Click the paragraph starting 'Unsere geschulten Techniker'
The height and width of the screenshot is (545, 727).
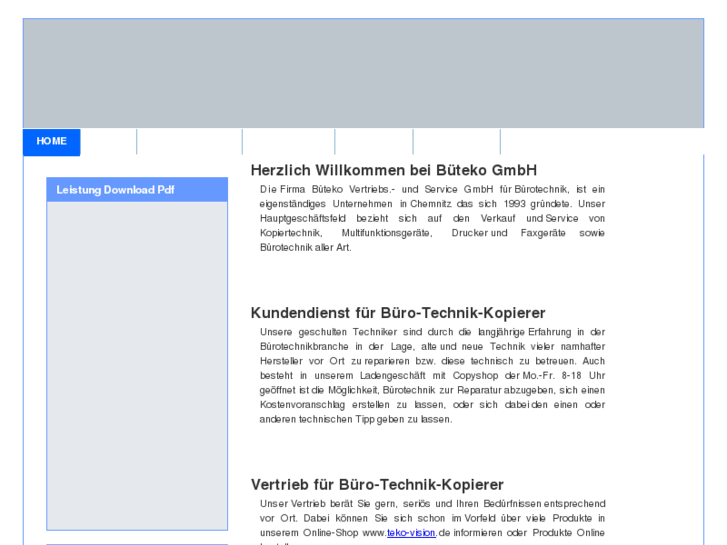432,376
